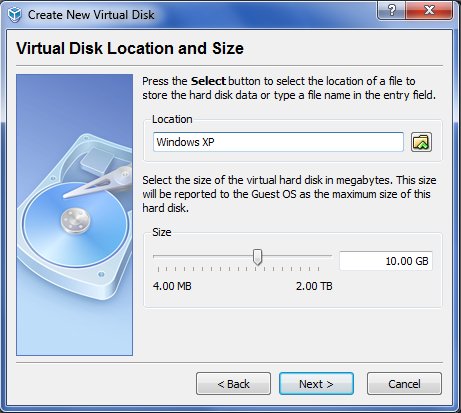Click the 2.00 TB maximum size label
This screenshot has width=461, height=413.
pos(314,286)
